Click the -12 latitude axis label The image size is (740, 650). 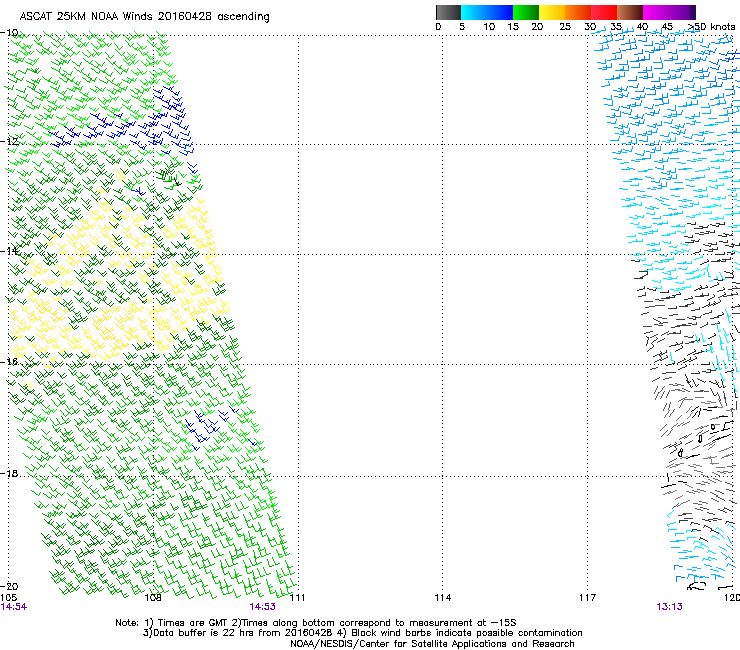pos(9,141)
